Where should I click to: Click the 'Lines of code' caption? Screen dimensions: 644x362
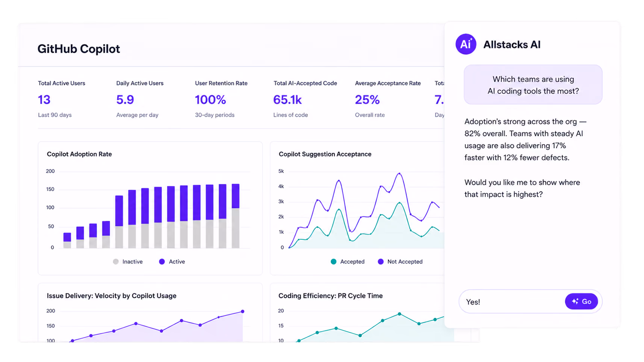290,115
